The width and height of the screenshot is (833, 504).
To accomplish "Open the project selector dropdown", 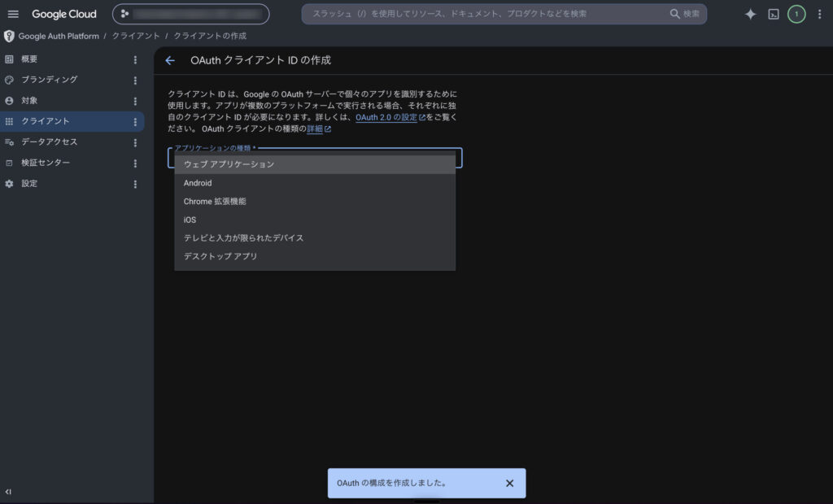I will click(x=190, y=15).
